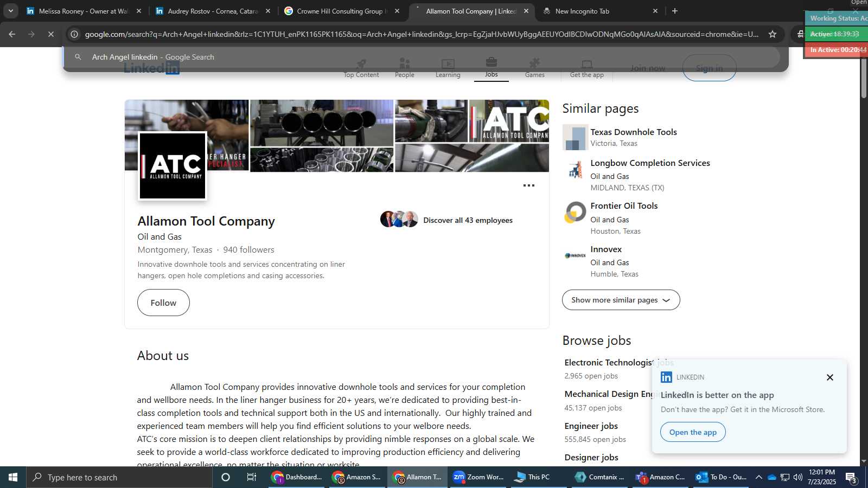
Task: Open a new browser tab
Action: (675, 11)
